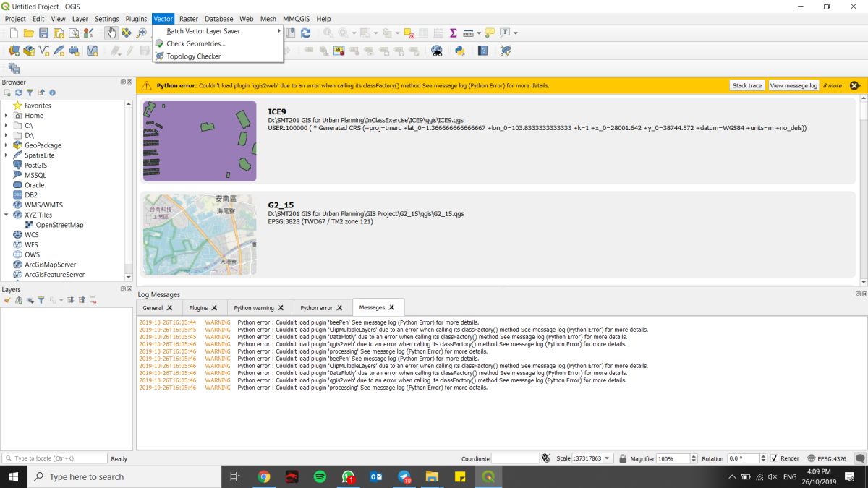The image size is (868, 488).
Task: Open Python Console icon
Action: pos(459,51)
